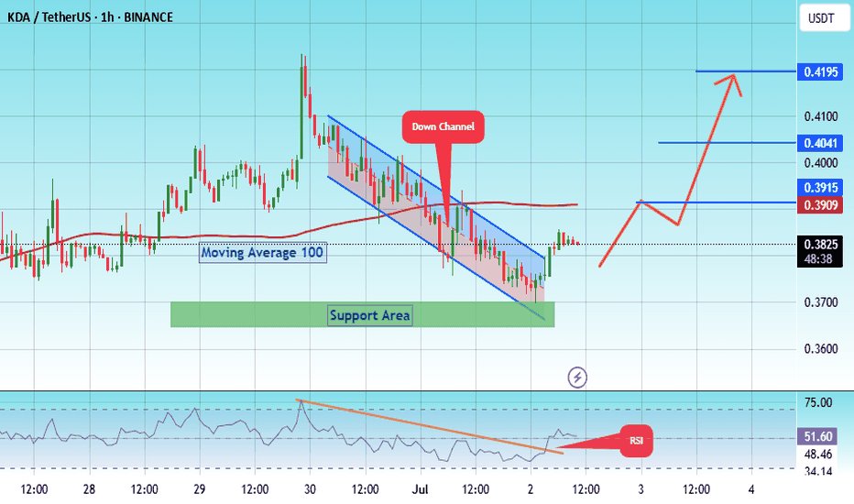
Task: Click the 0.4000 price axis label
Action: (x=821, y=162)
